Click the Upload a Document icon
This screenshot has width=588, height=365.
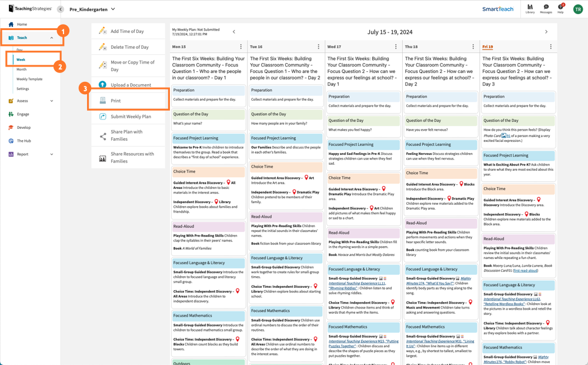point(103,85)
